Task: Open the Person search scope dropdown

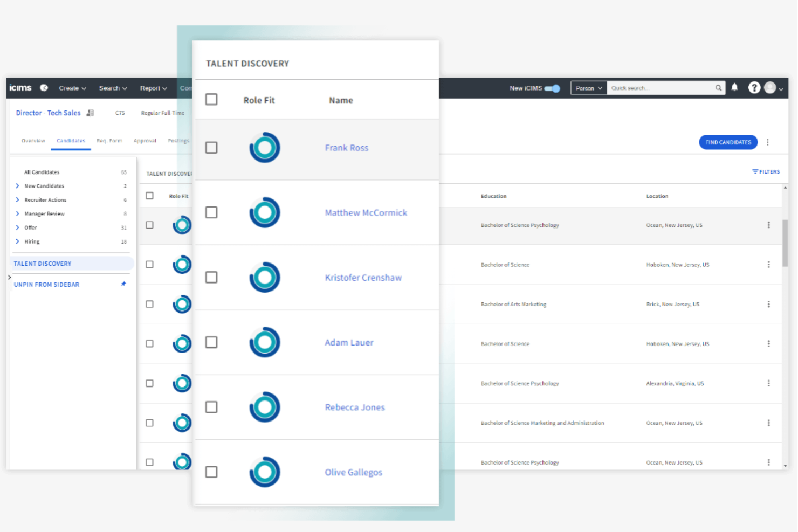Action: [x=588, y=87]
